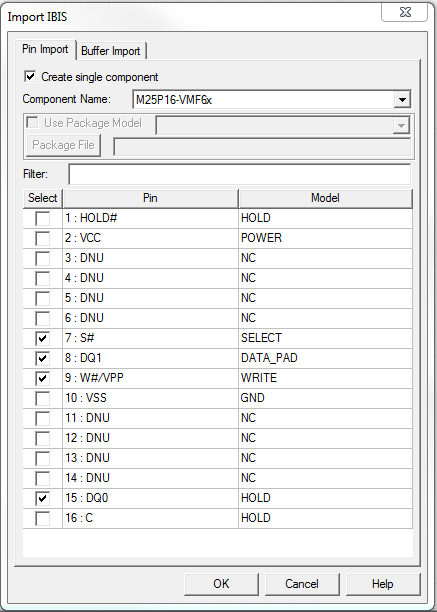Check the select box for pin 16 C
The height and width of the screenshot is (612, 437).
point(43,518)
